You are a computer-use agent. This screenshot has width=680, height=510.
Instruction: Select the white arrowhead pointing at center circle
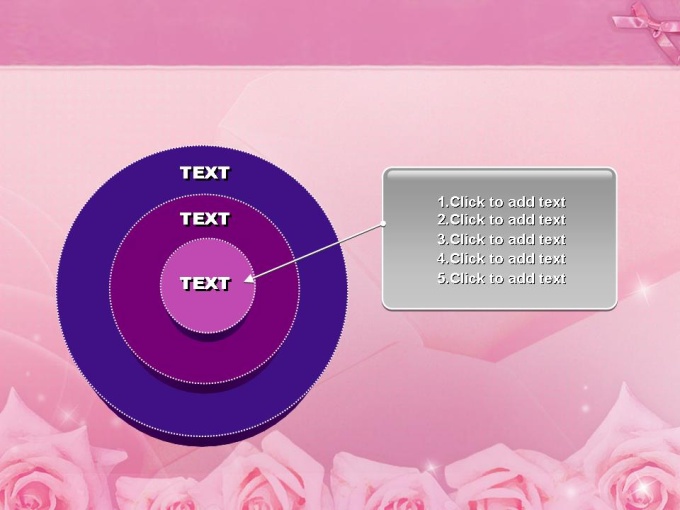tap(249, 278)
